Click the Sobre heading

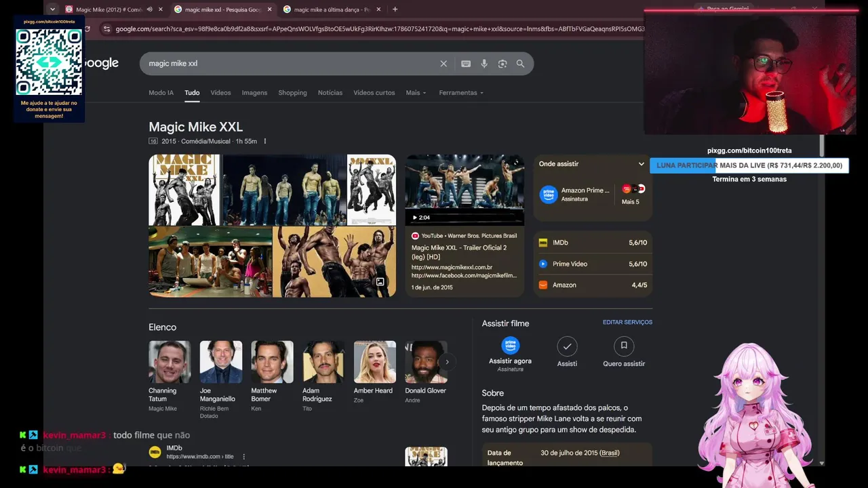click(493, 393)
